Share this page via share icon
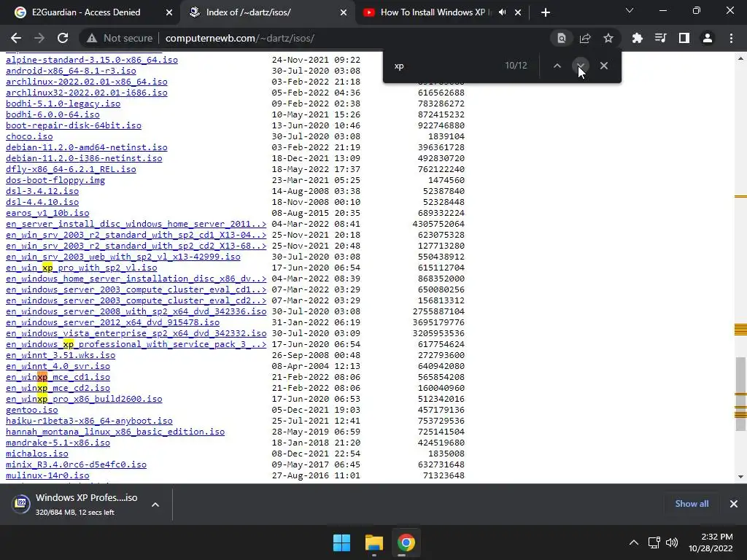Image resolution: width=747 pixels, height=560 pixels. coord(585,38)
